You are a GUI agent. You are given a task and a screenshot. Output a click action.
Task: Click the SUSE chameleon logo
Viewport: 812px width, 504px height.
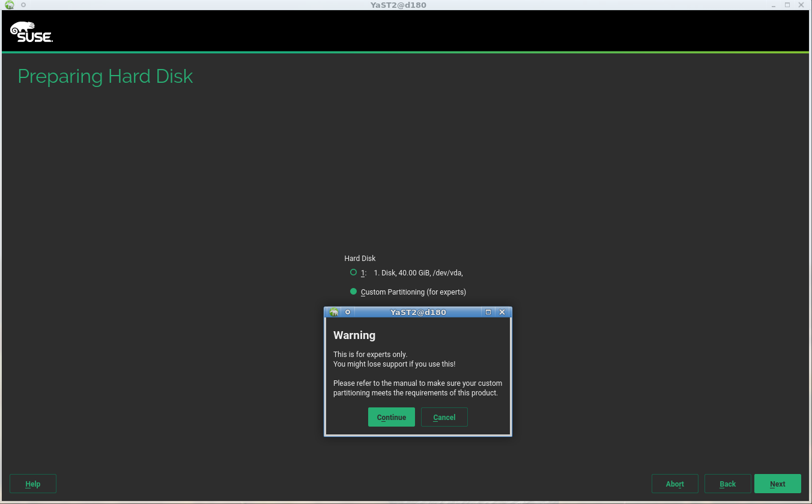point(31,32)
